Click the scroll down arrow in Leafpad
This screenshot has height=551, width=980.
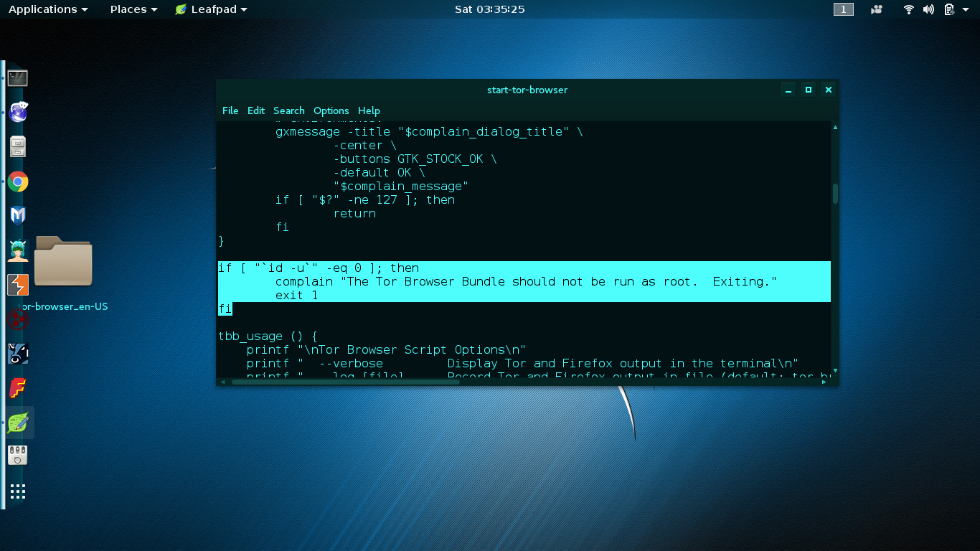[835, 371]
